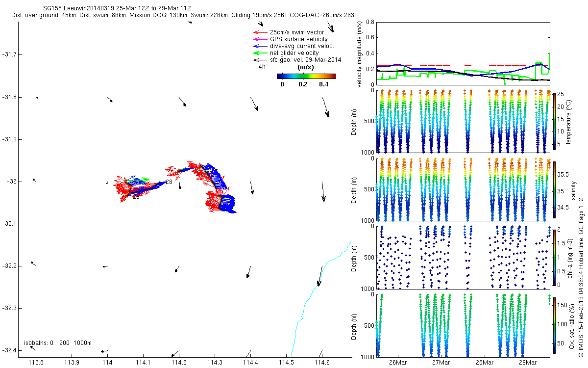Click the 'Dist. over ground: 45km' subtitle line
Viewport: 588px width, 368px height.
tap(184, 16)
